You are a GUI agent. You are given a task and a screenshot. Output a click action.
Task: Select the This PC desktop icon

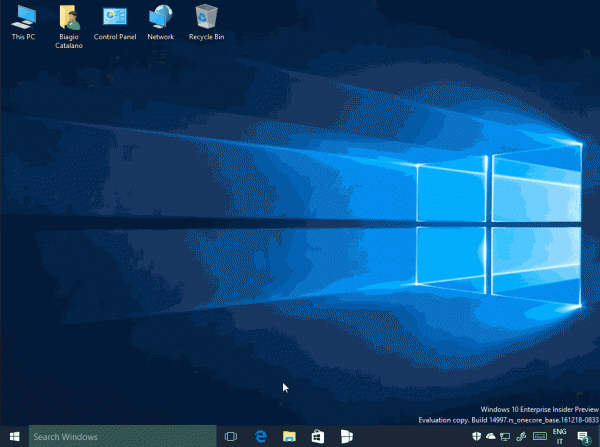(23, 22)
